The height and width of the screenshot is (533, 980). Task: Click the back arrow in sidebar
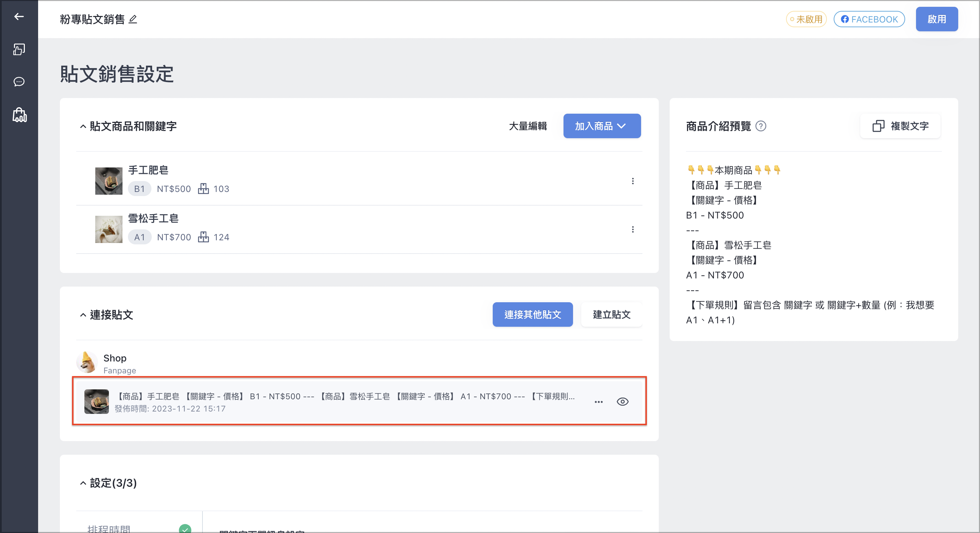click(x=19, y=16)
